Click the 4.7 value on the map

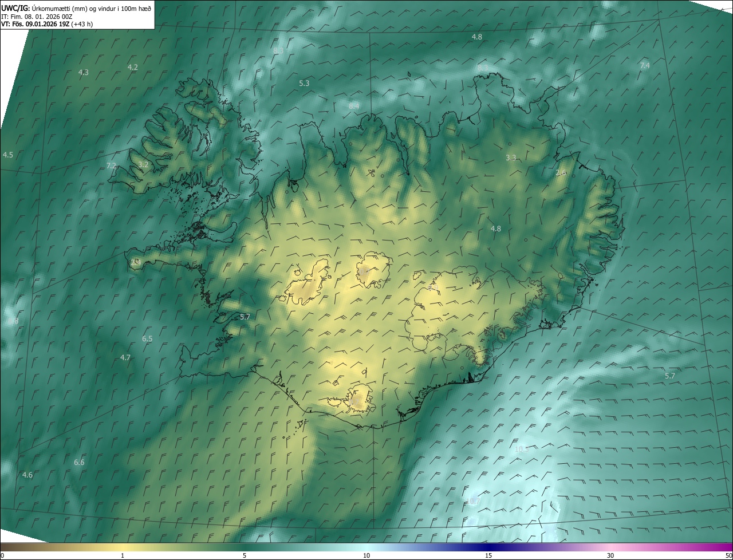125,357
